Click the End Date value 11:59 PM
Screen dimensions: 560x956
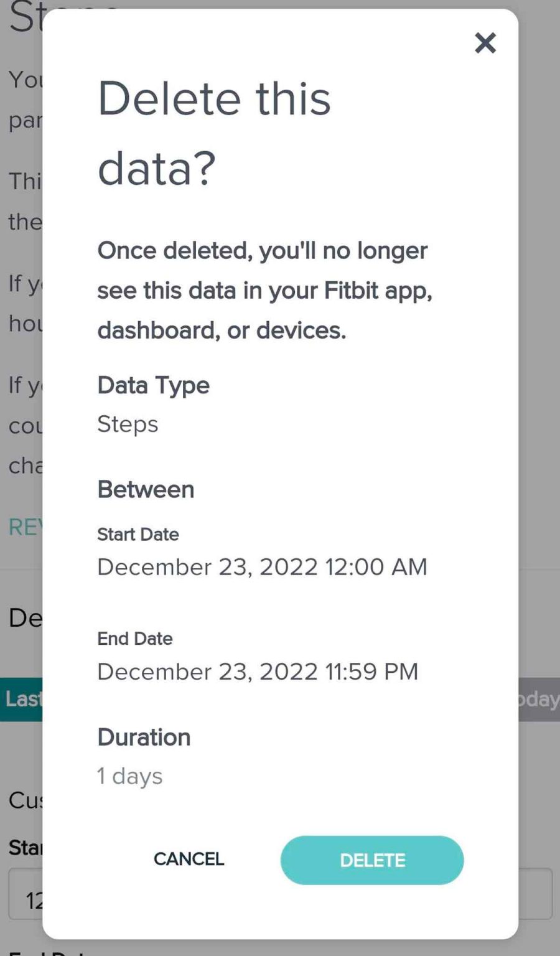tap(258, 672)
